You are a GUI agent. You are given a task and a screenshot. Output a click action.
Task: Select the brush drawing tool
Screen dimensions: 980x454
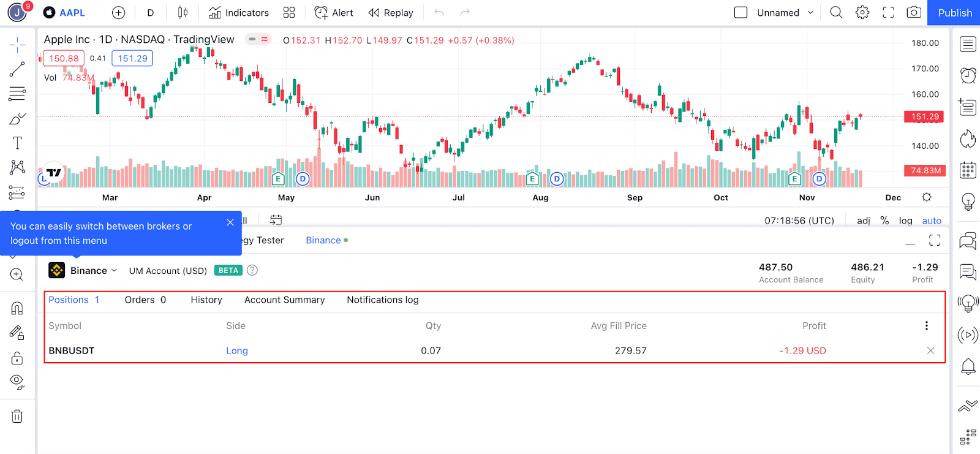[x=17, y=118]
